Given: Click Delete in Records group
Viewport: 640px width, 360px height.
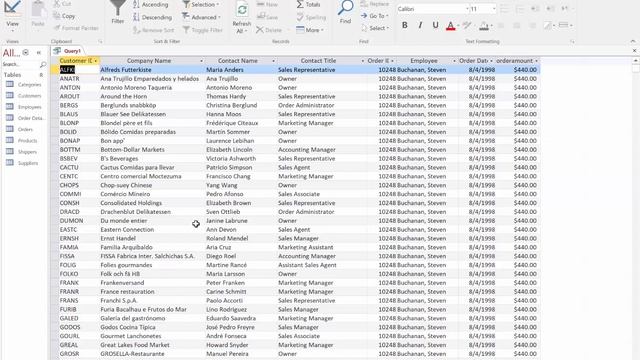Looking at the screenshot, I should 269,30.
